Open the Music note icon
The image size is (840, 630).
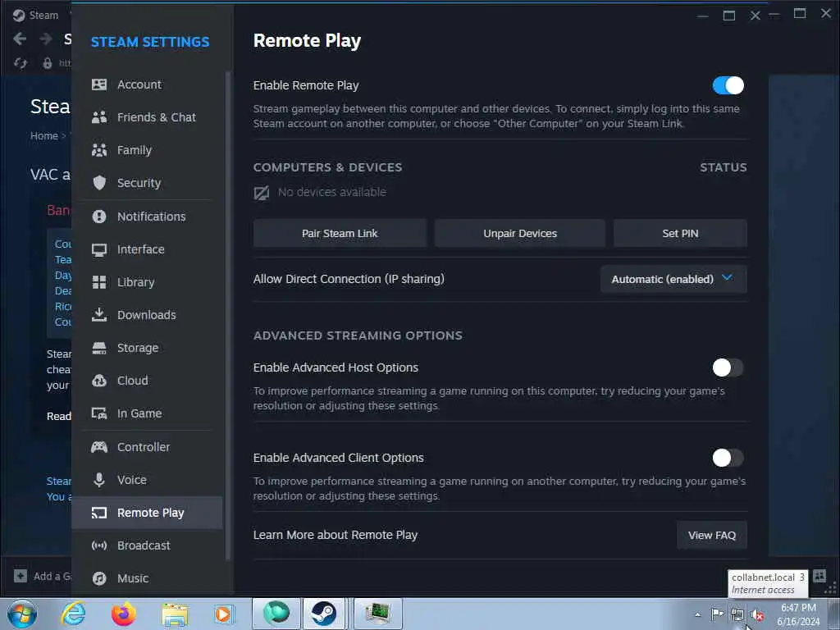point(99,578)
